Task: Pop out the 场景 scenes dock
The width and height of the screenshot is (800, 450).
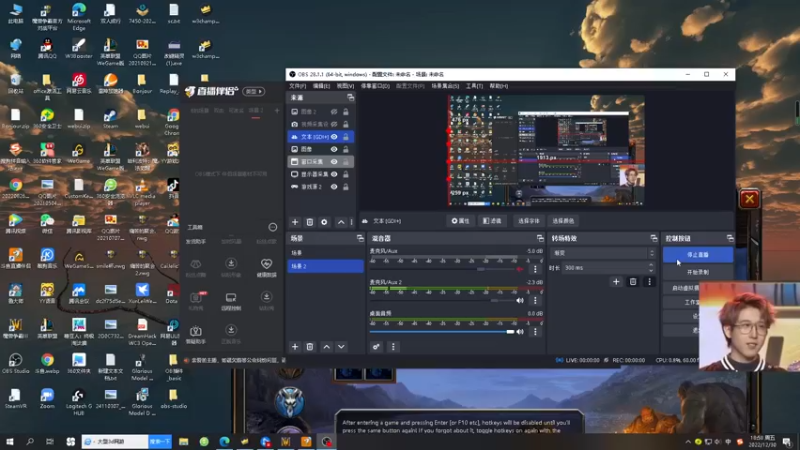Action: pyautogui.click(x=360, y=238)
